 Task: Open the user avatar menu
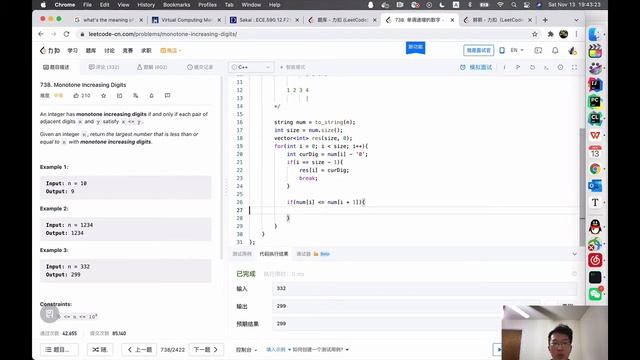pos(572,51)
